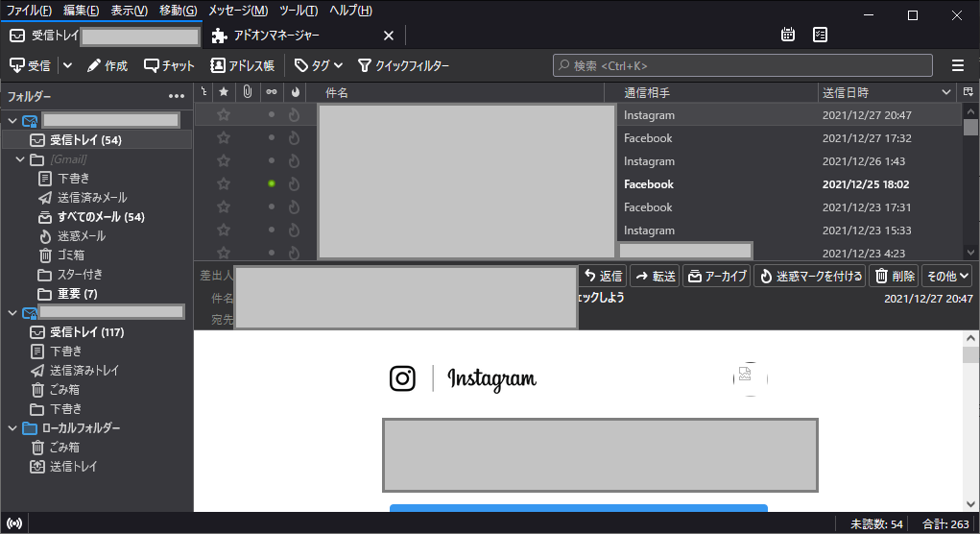Click the 検索 search field
The image size is (980, 534).
coord(743,65)
